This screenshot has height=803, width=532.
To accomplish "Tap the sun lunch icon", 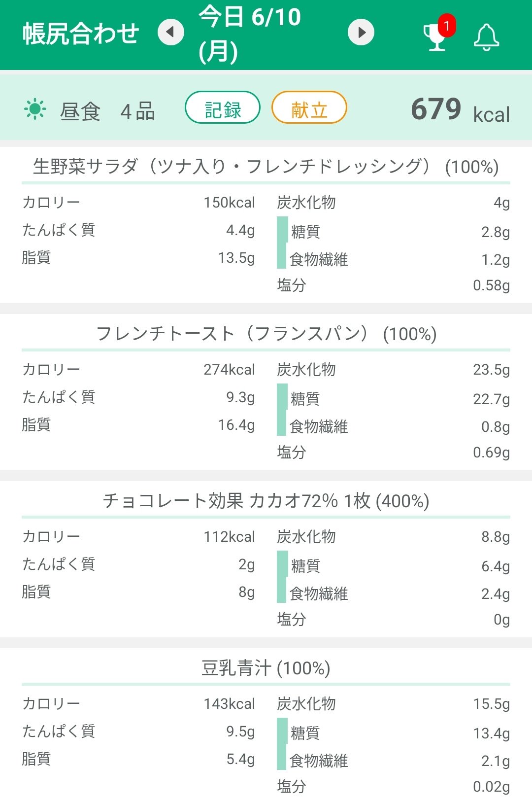I will point(35,109).
